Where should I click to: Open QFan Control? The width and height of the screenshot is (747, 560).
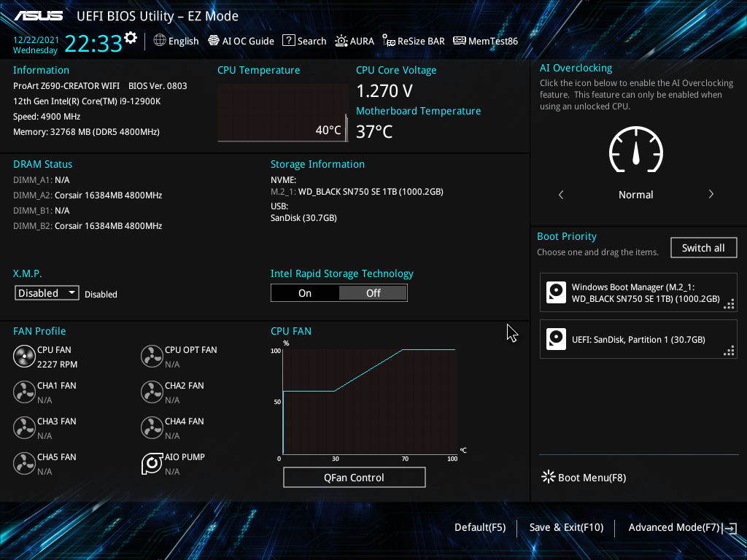tap(354, 477)
